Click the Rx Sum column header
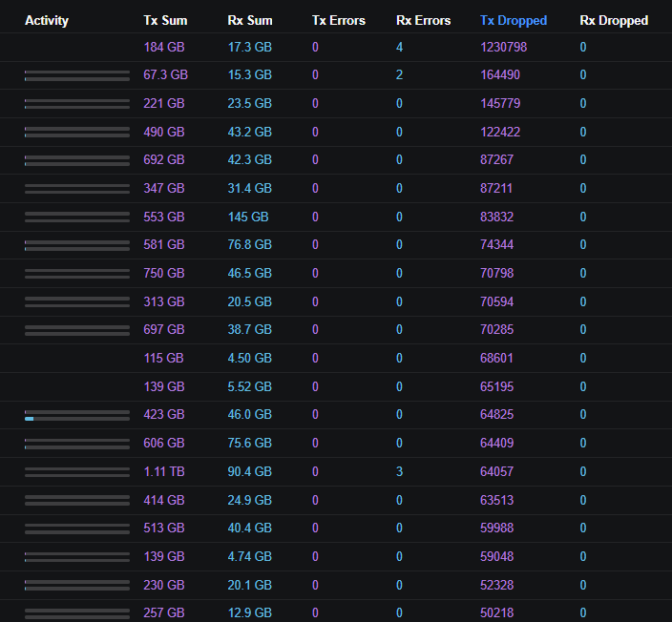This screenshot has height=622, width=672. click(x=249, y=20)
